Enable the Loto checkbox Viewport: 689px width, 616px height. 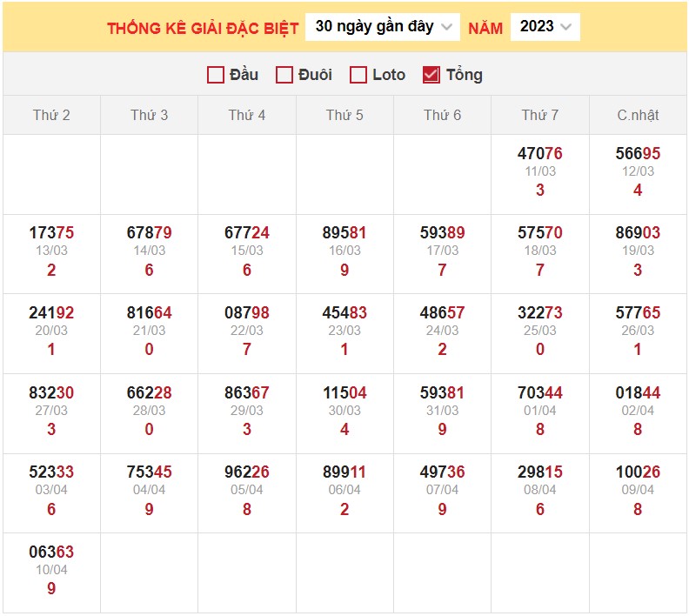click(358, 75)
